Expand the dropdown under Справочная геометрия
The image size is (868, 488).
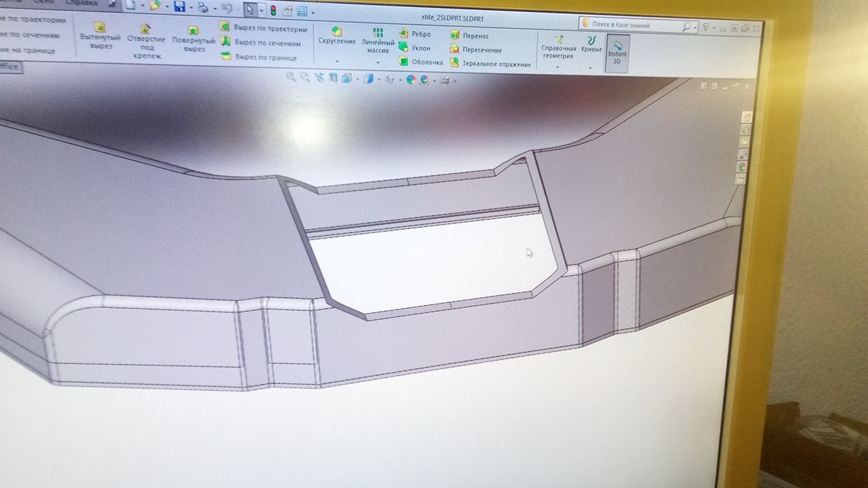(x=558, y=67)
